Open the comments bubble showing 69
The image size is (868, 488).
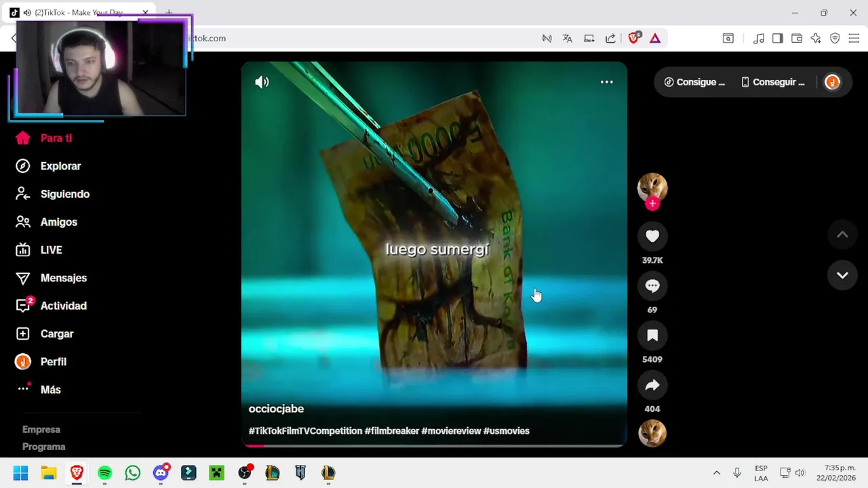[652, 286]
